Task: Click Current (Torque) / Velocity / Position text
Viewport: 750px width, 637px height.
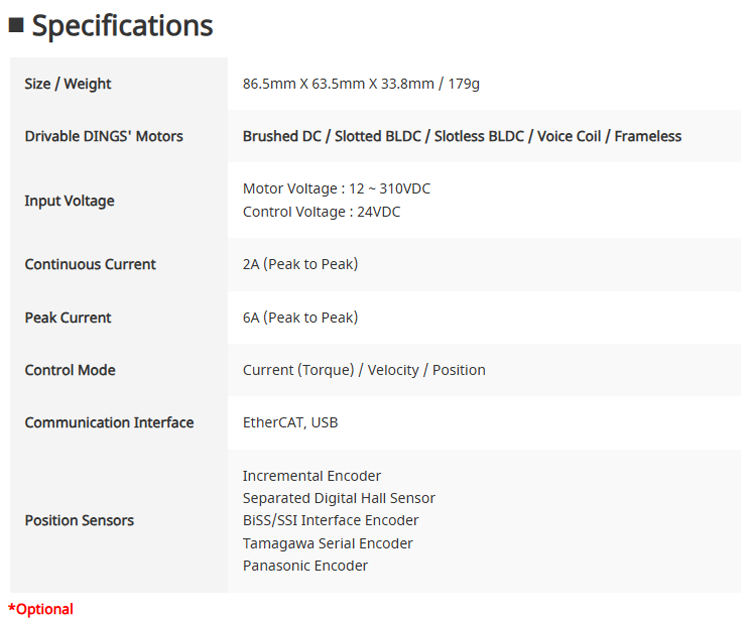Action: tap(364, 370)
